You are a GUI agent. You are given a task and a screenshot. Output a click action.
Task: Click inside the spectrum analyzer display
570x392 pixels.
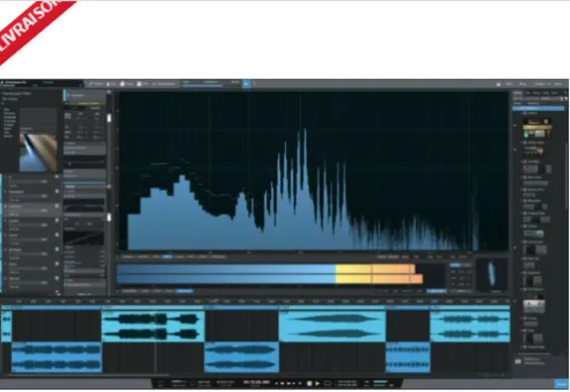[x=314, y=171]
